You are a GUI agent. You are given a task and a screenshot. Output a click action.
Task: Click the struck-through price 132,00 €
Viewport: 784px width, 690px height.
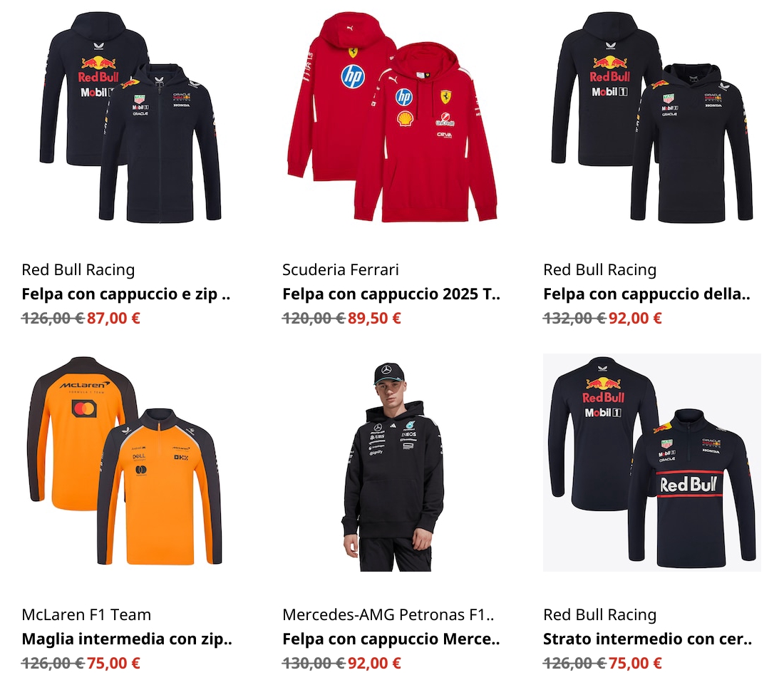click(574, 318)
